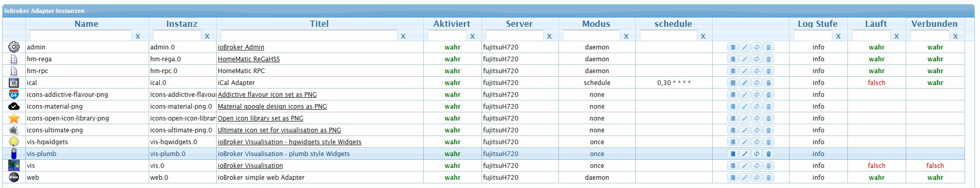Click the ical calendar adapter icon
This screenshot has width=980, height=188.
(14, 82)
